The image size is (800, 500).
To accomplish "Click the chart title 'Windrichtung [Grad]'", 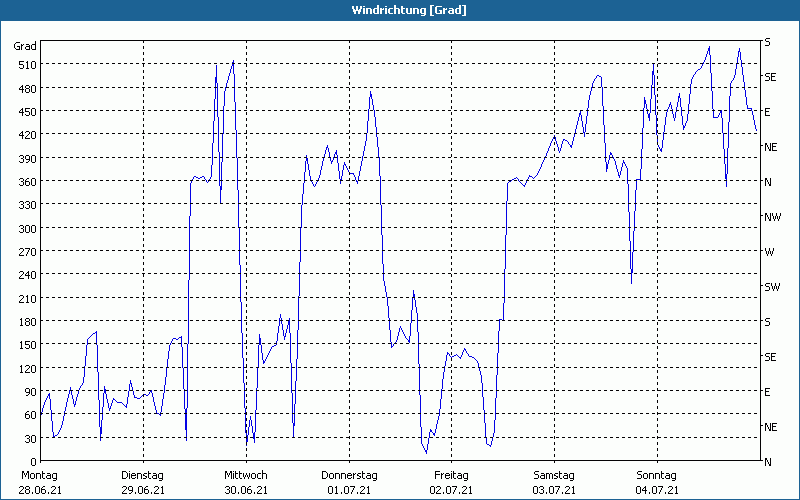I will [x=409, y=10].
